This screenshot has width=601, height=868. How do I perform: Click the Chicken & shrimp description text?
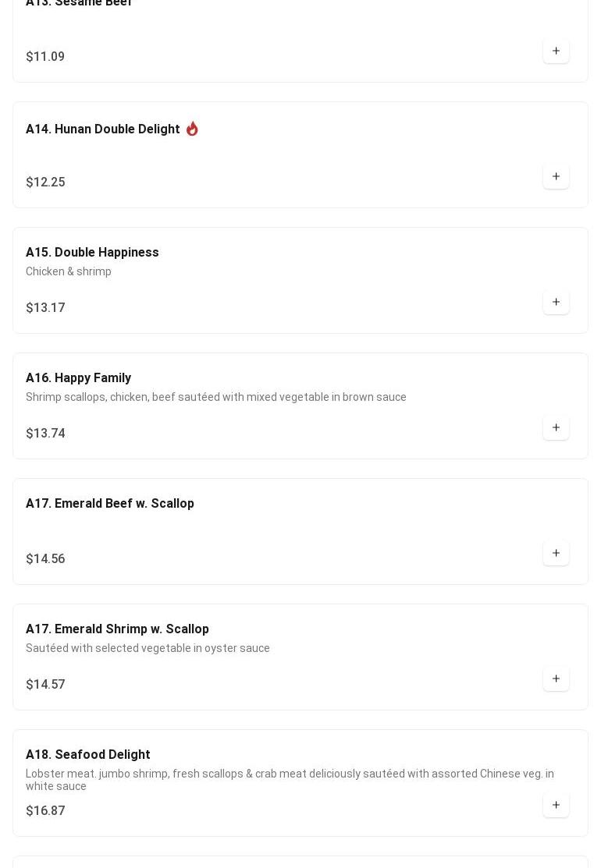pos(68,272)
